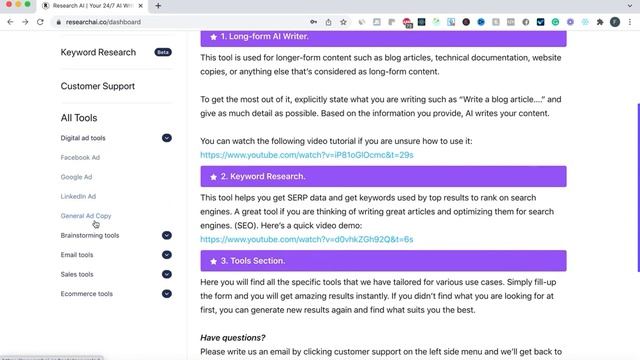Go forward with the browser forward arrow

click(25, 22)
